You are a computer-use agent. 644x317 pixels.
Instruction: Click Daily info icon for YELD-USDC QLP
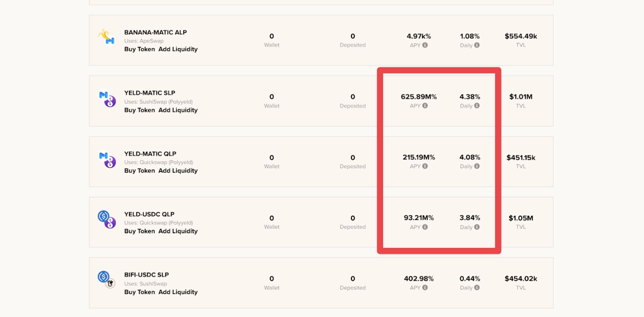coord(477,227)
